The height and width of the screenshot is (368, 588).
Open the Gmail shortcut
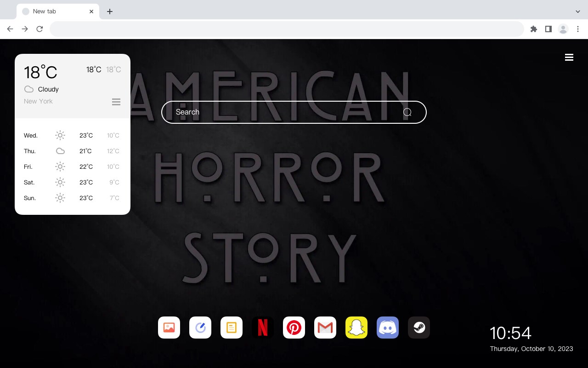(x=325, y=328)
